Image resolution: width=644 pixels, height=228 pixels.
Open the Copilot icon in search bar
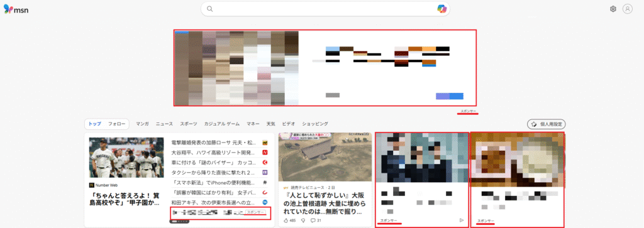click(x=441, y=9)
